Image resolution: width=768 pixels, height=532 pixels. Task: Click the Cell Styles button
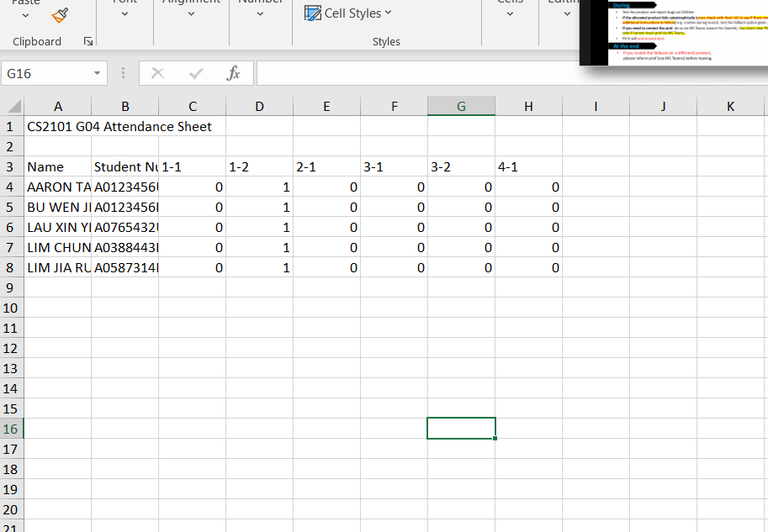coord(347,13)
